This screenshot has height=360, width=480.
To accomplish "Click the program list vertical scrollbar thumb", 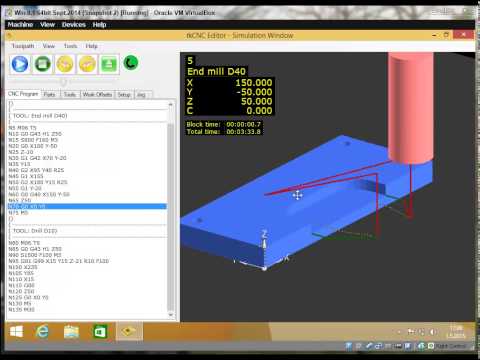I will [x=171, y=217].
